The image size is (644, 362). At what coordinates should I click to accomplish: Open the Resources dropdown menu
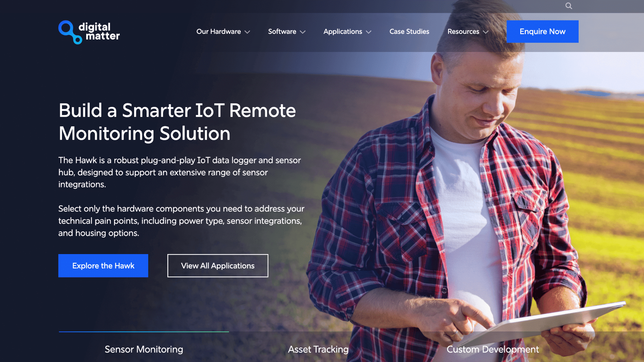[468, 32]
